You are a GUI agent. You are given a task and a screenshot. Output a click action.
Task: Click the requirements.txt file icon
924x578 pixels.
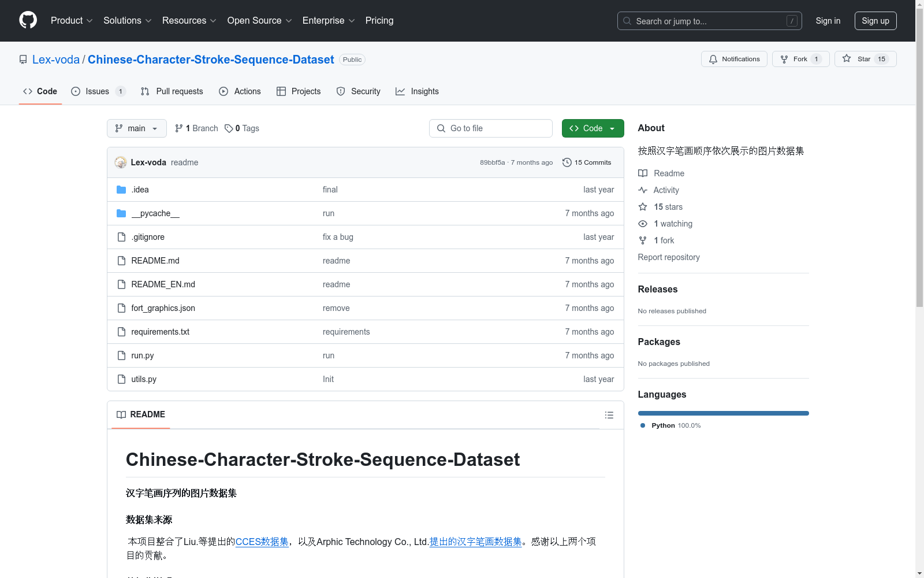(x=121, y=332)
